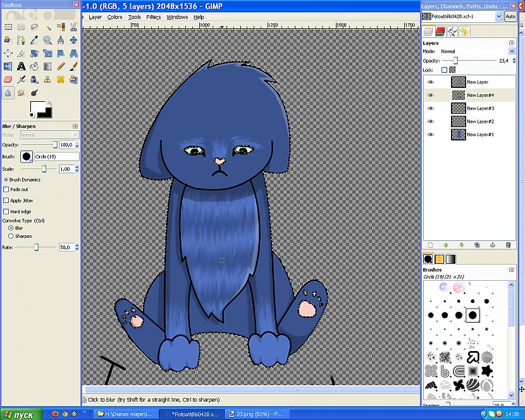Enable the Hard edge checkbox

point(6,211)
